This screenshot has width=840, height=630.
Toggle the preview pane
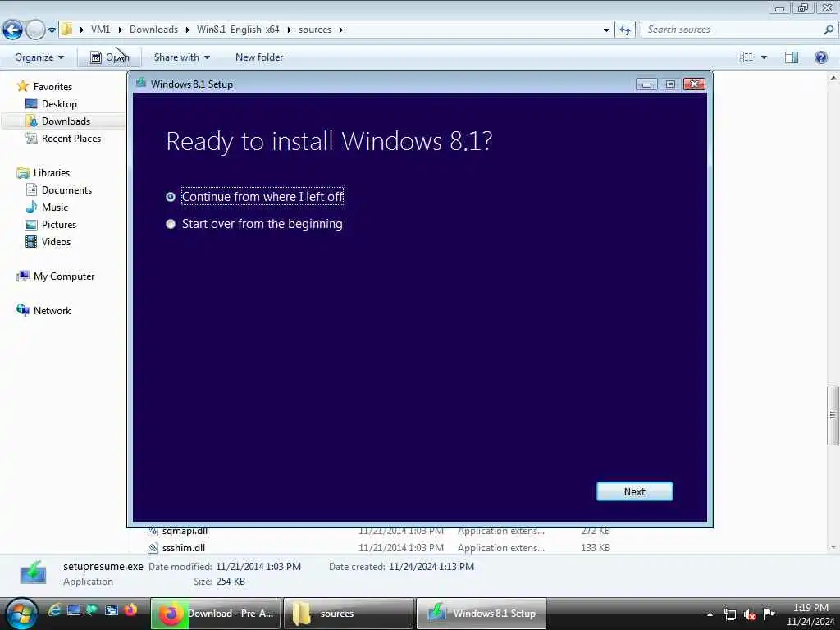click(792, 57)
